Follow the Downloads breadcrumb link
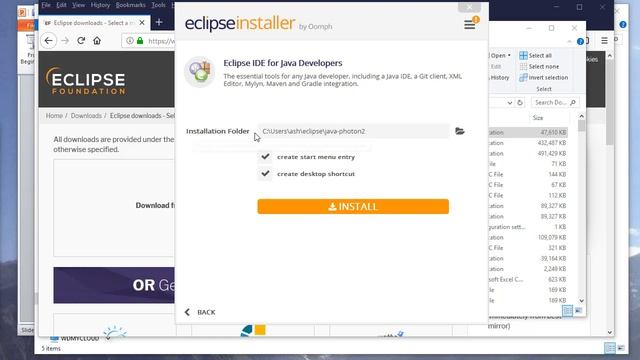 pos(86,116)
